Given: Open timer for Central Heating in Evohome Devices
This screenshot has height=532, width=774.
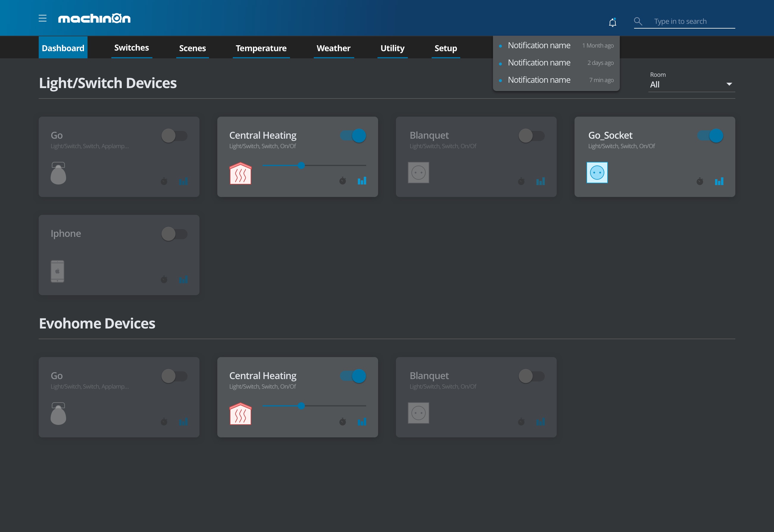Looking at the screenshot, I should coord(343,422).
